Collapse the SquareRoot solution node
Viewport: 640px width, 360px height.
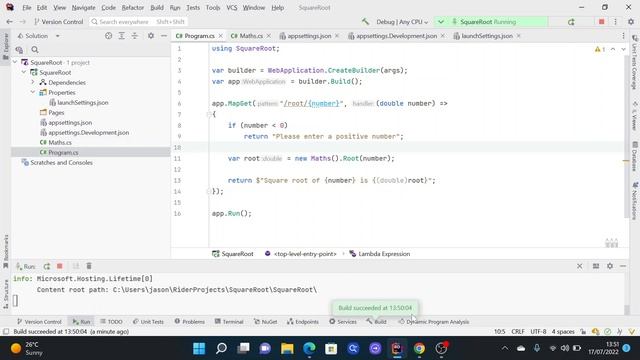[x=16, y=62]
